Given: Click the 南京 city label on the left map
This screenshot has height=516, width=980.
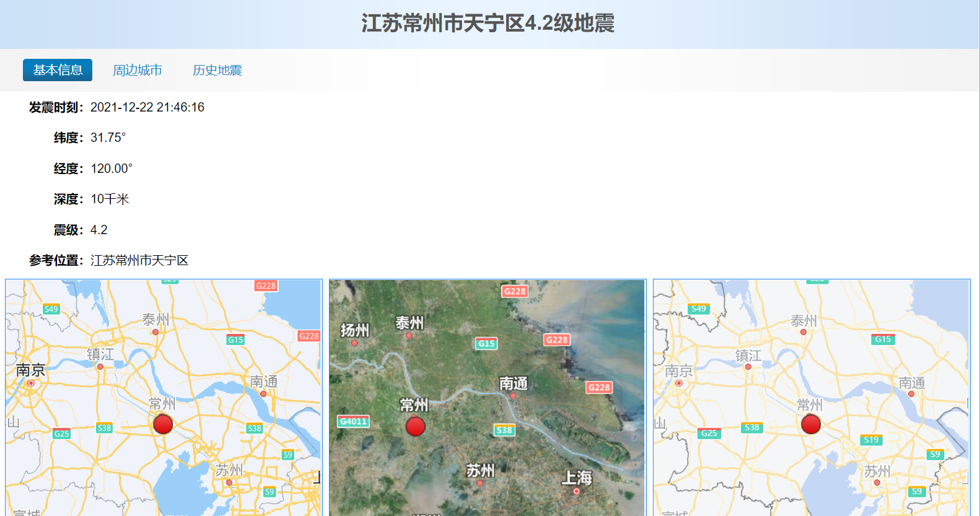Looking at the screenshot, I should pyautogui.click(x=30, y=370).
